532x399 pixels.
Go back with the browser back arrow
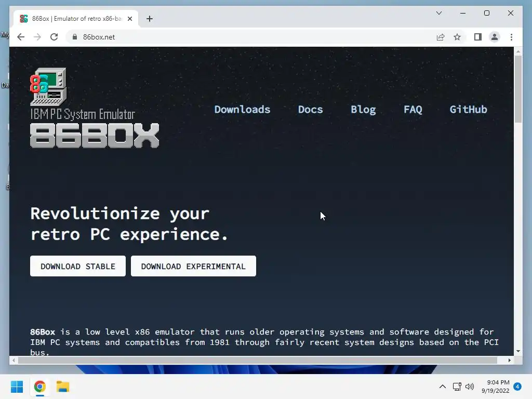pyautogui.click(x=21, y=37)
